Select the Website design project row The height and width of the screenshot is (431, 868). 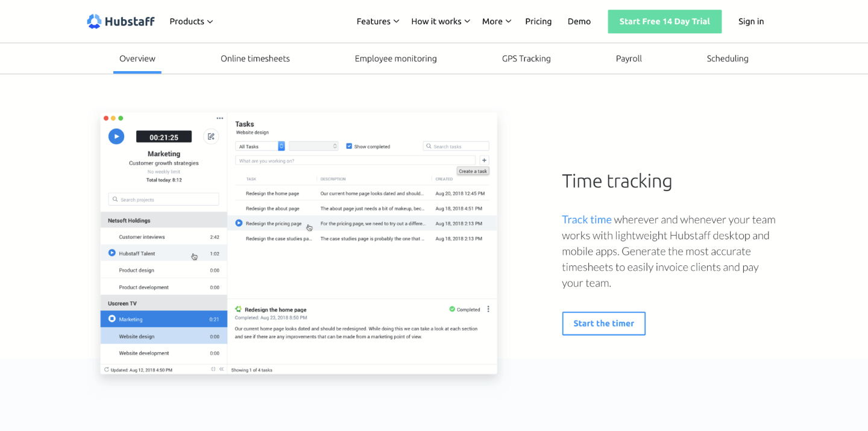164,336
